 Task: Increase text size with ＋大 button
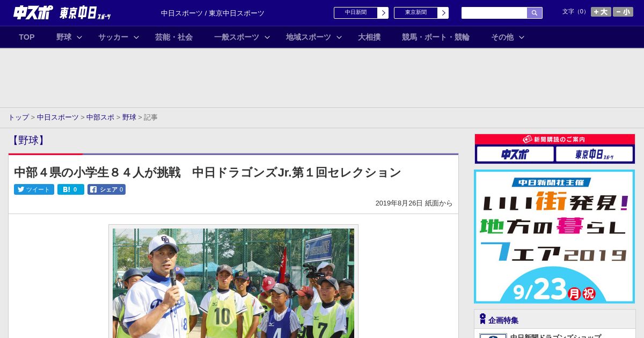[601, 12]
